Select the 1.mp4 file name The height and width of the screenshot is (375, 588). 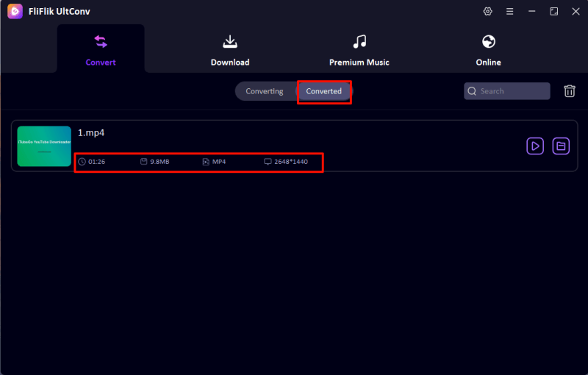pyautogui.click(x=91, y=133)
